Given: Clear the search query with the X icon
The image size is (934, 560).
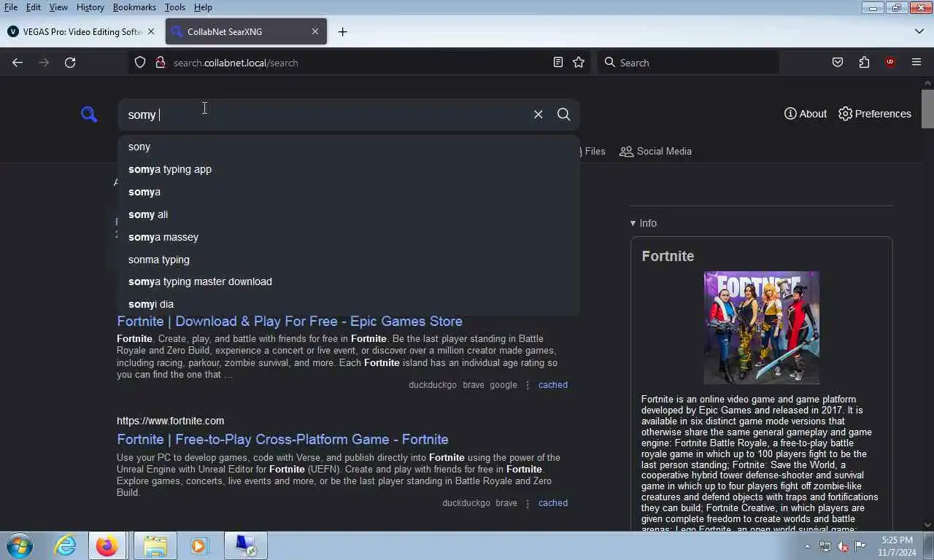Looking at the screenshot, I should click(538, 114).
